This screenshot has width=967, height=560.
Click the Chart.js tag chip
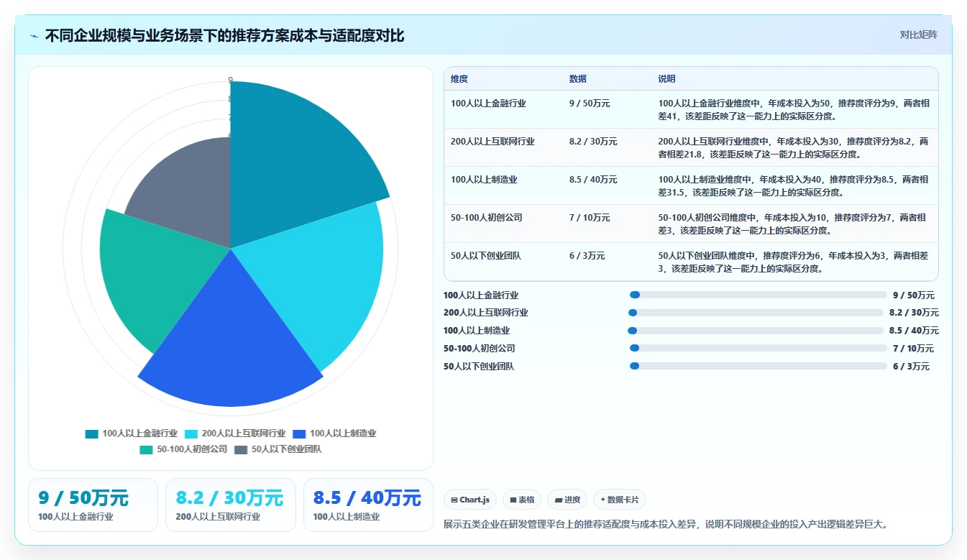[x=470, y=500]
